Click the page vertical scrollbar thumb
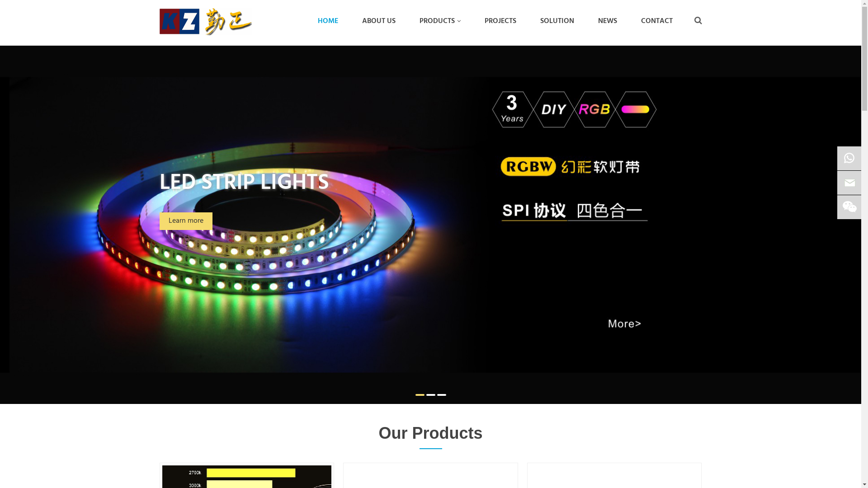The width and height of the screenshot is (868, 488). click(x=864, y=56)
